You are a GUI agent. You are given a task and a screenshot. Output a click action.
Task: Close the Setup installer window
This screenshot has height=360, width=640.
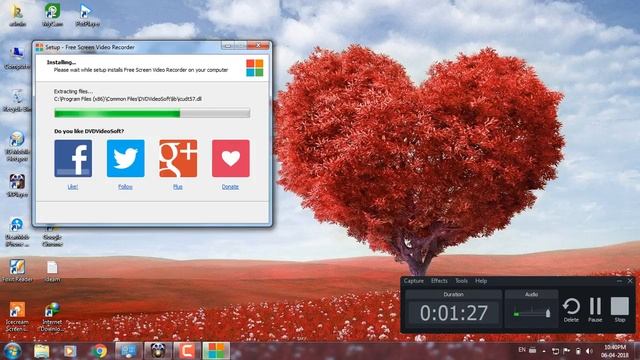point(258,46)
